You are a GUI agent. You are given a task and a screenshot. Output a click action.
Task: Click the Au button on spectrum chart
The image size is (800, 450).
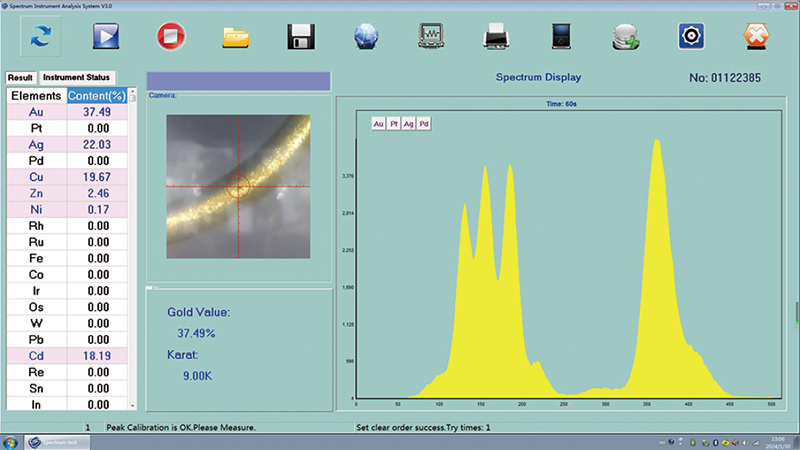[378, 124]
